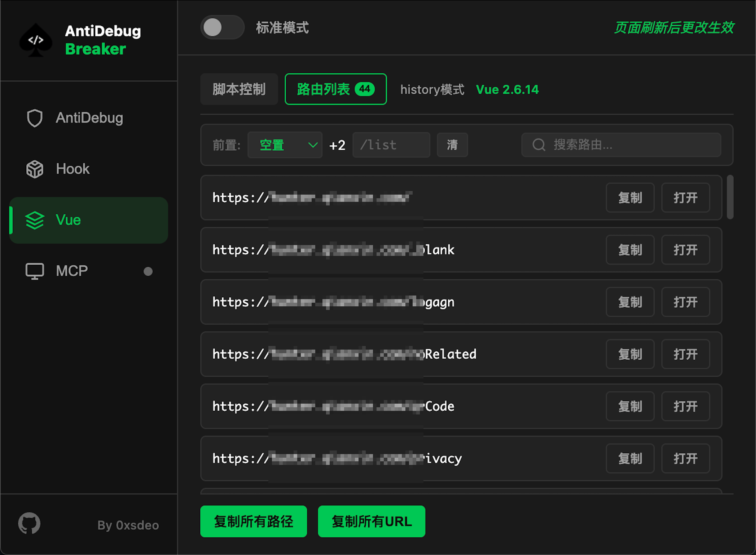Copy the route ending in Code

tap(630, 407)
